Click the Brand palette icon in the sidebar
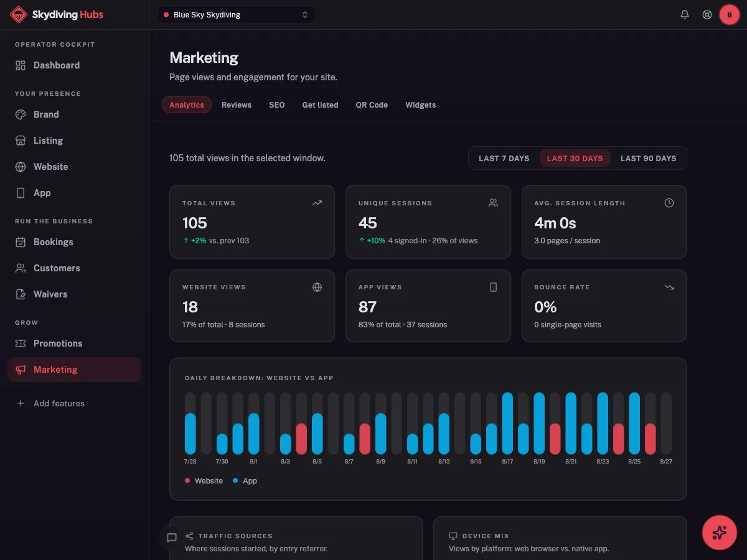The image size is (747, 560). click(x=21, y=114)
